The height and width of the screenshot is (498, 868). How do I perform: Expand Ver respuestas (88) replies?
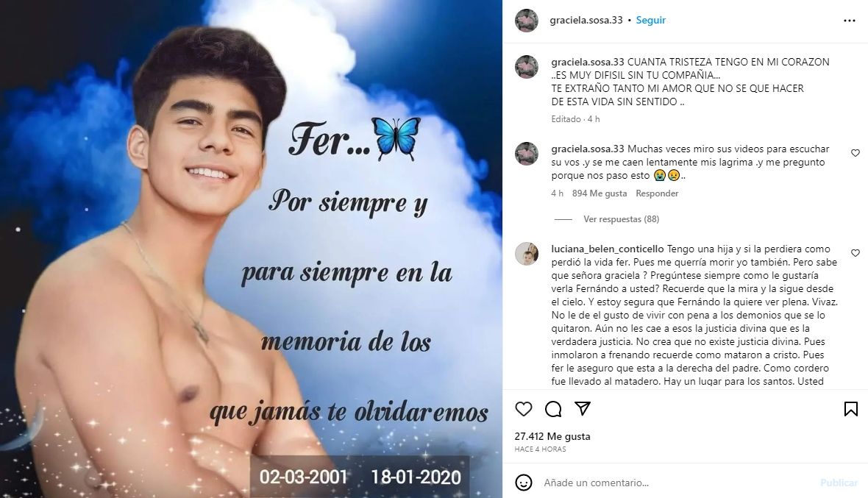pos(621,219)
